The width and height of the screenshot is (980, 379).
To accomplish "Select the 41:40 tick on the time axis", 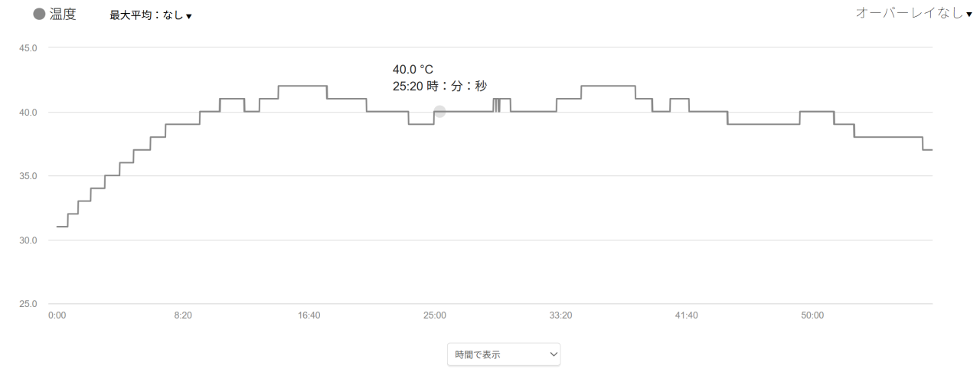I will (687, 315).
